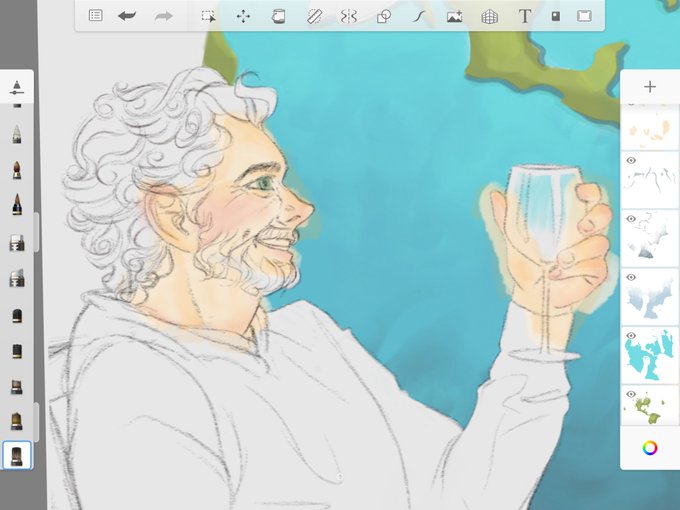The width and height of the screenshot is (680, 510).
Task: Select the green land layer thumbnail
Action: [x=650, y=406]
